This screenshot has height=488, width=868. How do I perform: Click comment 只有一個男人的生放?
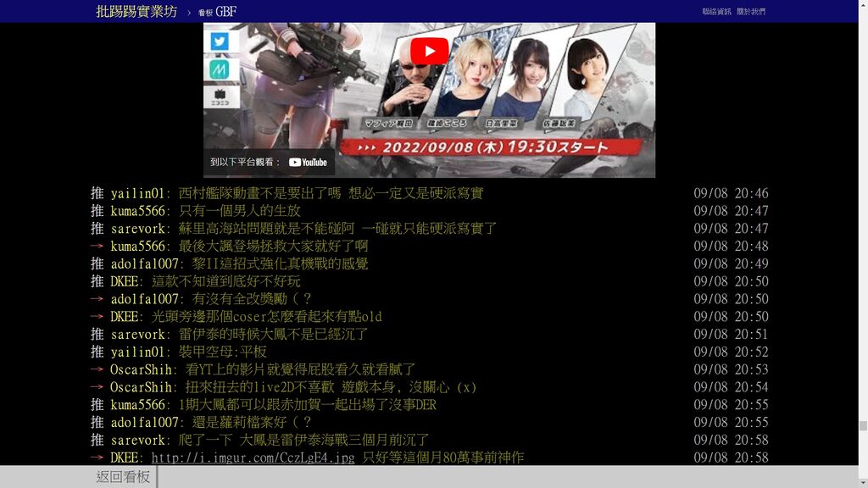(x=240, y=211)
